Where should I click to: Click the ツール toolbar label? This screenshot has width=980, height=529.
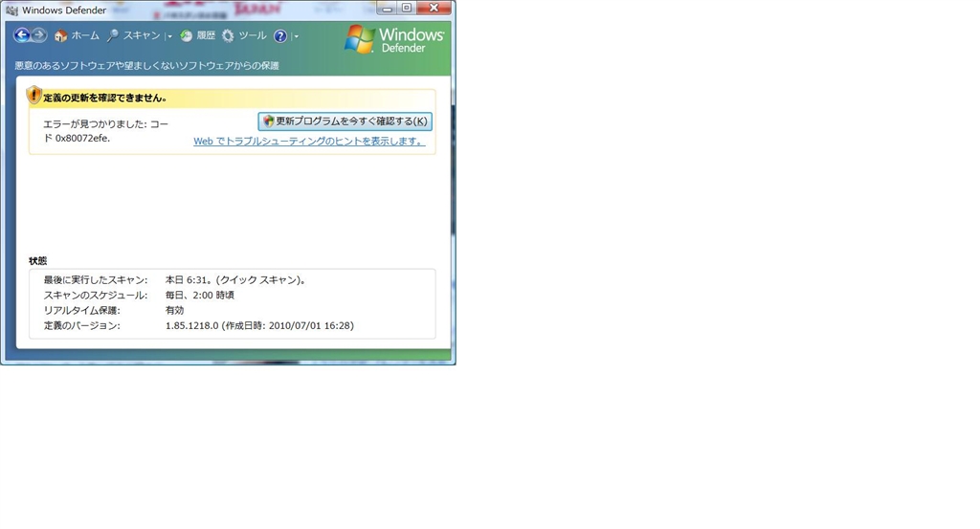point(253,35)
